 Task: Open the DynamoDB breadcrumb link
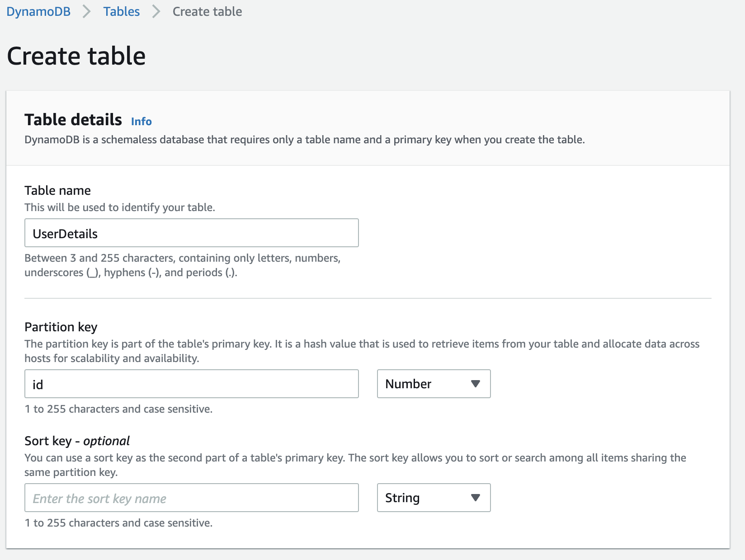[38, 11]
